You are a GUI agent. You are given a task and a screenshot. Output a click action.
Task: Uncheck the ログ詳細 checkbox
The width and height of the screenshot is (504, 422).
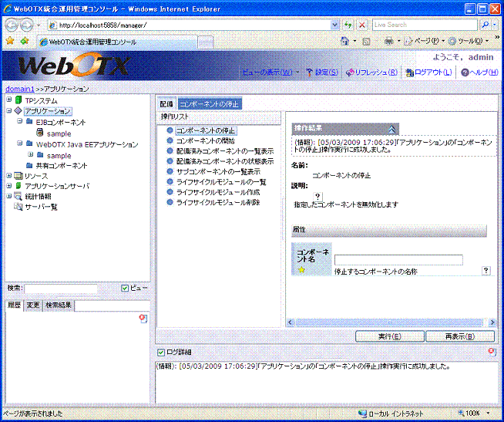(160, 352)
